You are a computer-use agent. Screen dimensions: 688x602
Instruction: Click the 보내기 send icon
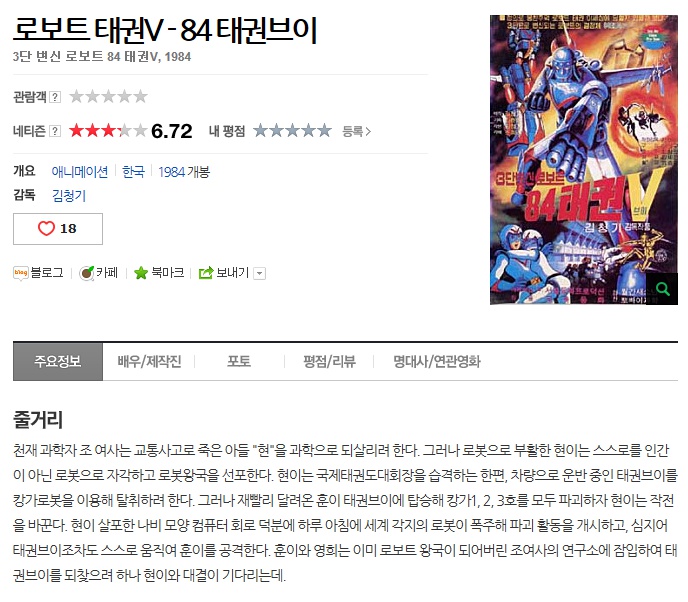tap(206, 273)
